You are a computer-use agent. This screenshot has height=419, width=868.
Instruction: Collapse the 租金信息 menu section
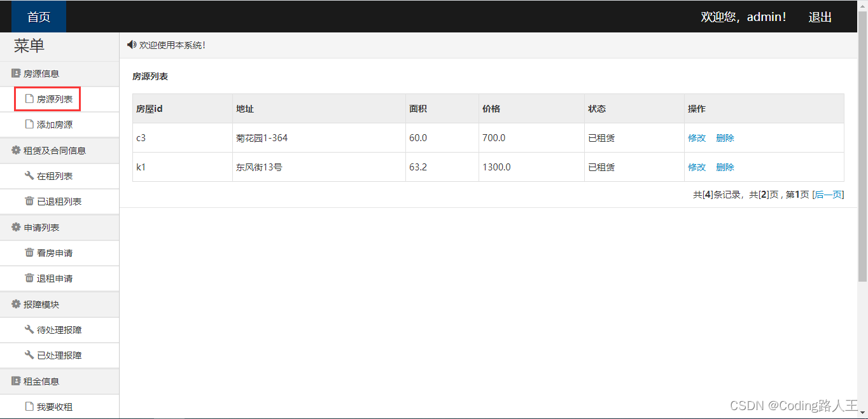[59, 381]
